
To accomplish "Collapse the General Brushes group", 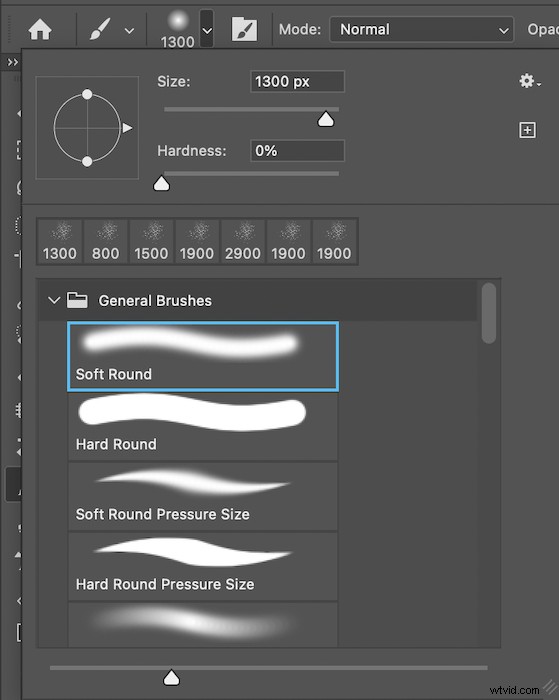I will (x=54, y=300).
